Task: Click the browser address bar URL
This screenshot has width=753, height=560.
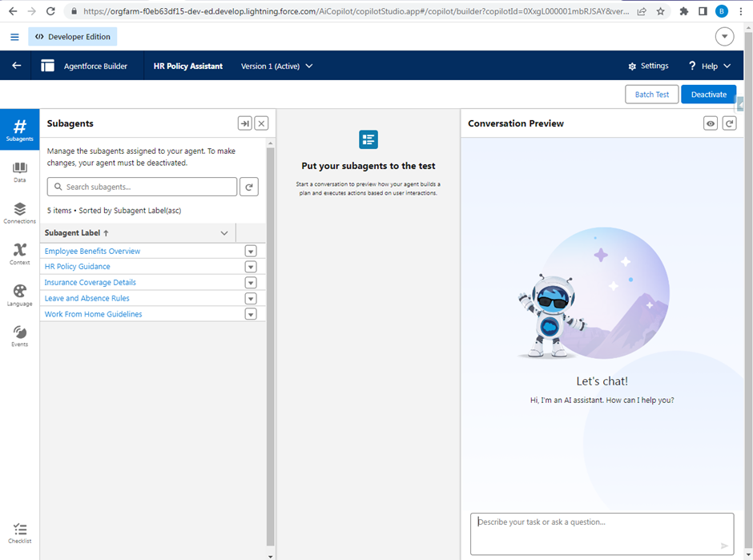Action: tap(356, 11)
